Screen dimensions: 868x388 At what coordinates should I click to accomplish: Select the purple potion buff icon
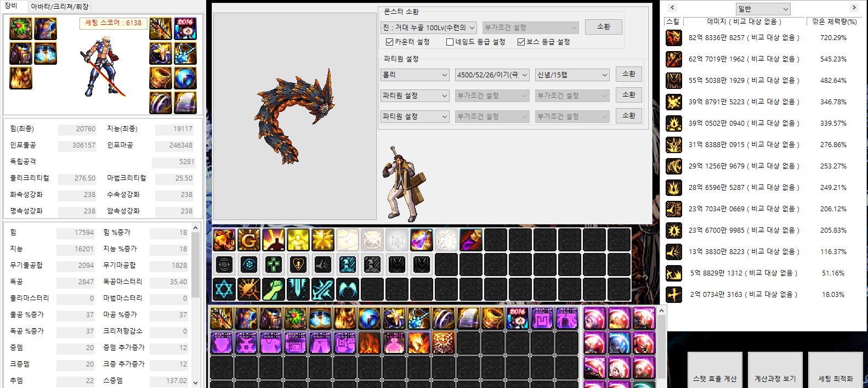coord(421,240)
